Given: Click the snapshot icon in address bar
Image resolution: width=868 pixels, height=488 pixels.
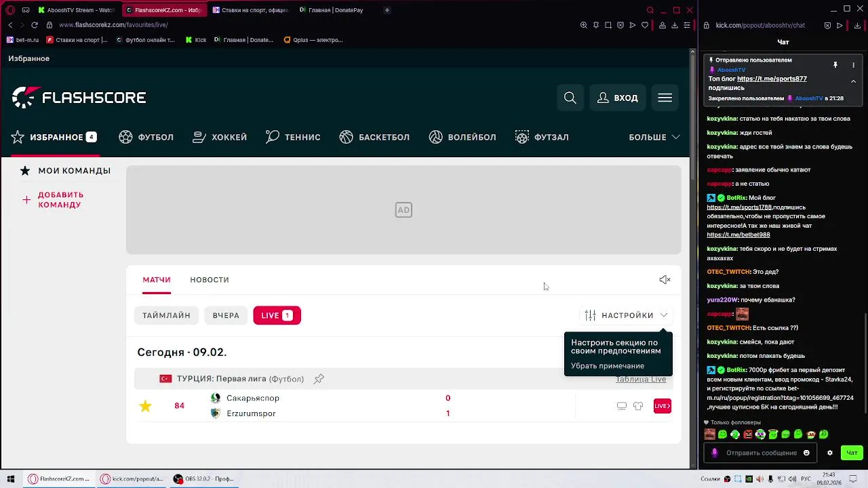Looking at the screenshot, I should (x=608, y=25).
